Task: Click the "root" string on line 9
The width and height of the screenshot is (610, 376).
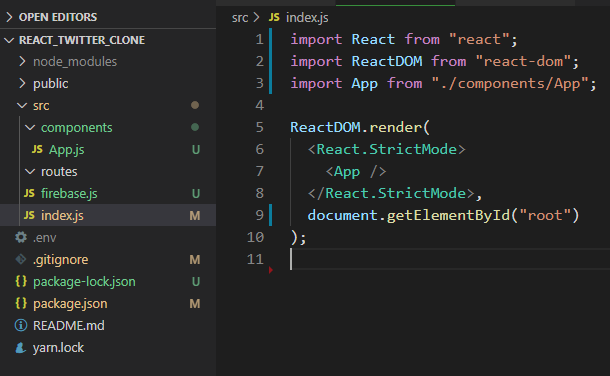Action: [x=545, y=215]
